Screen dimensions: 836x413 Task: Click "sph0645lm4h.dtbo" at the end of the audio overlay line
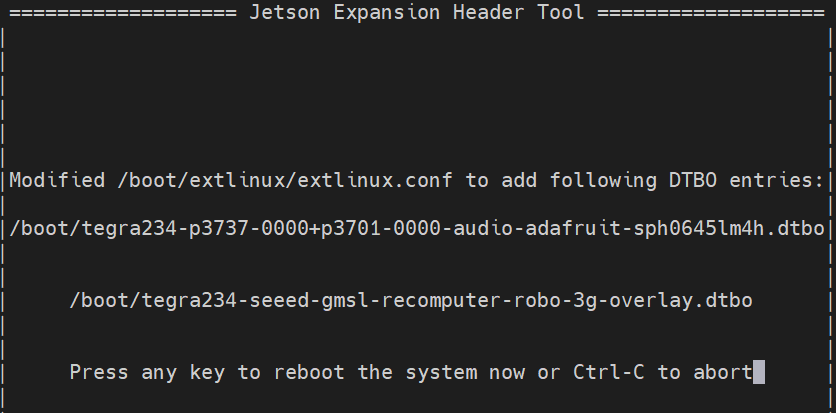pos(727,229)
